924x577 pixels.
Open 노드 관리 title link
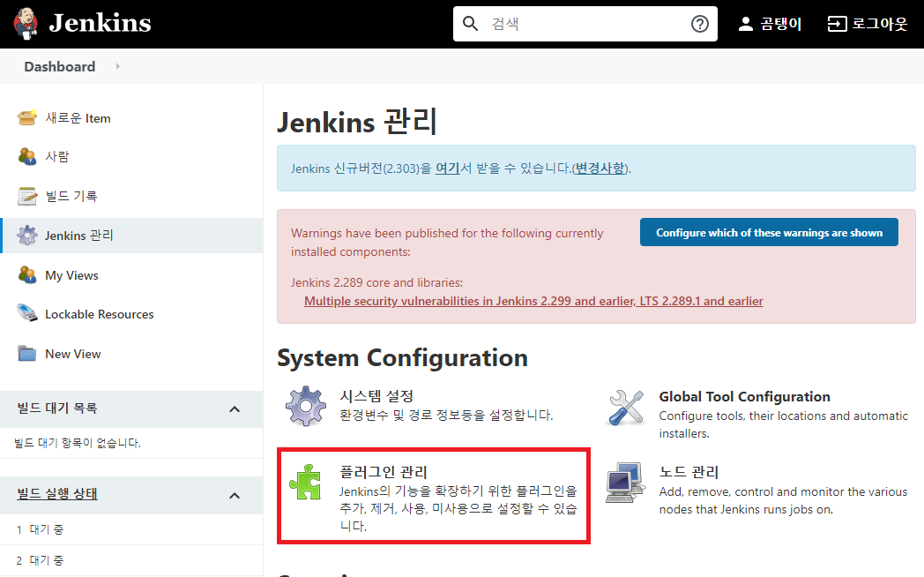pos(689,472)
